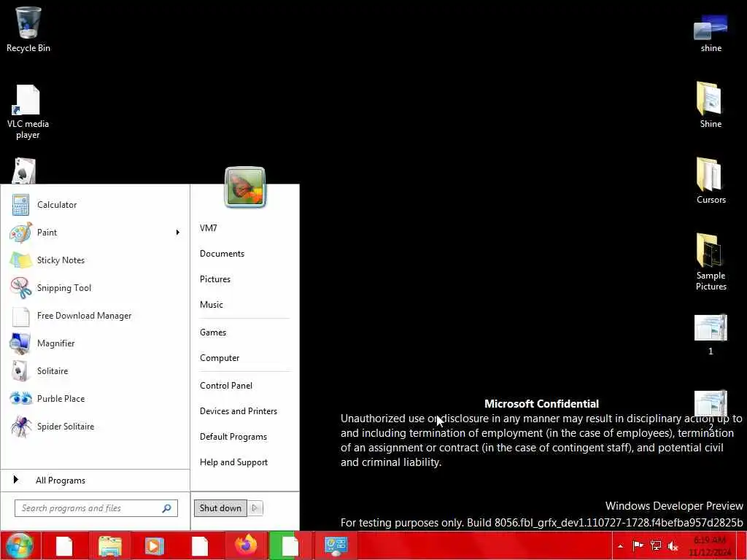Open Free Download Manager entry

click(x=96, y=315)
